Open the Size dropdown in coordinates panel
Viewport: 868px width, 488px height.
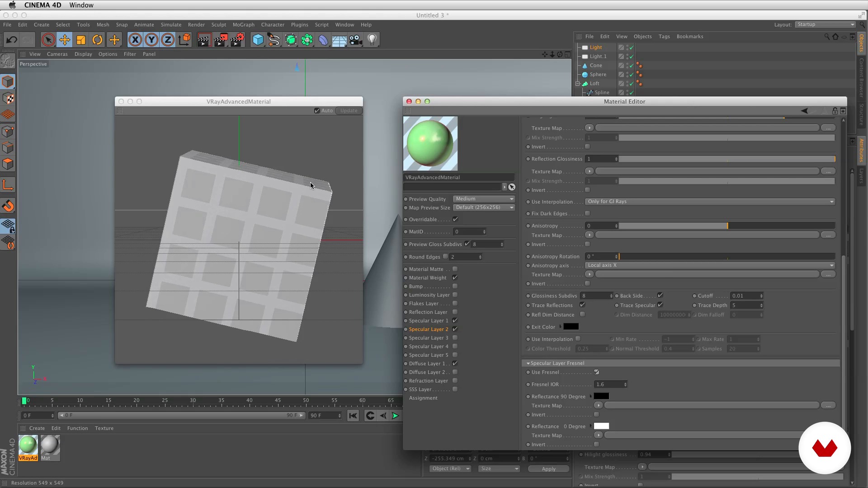(499, 469)
